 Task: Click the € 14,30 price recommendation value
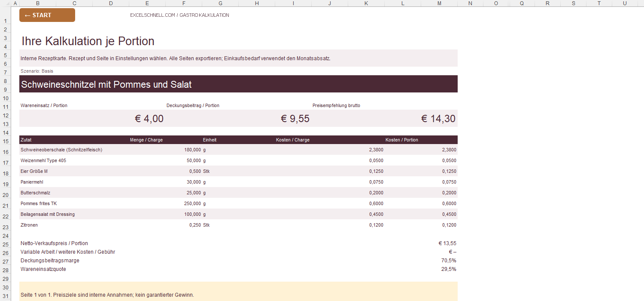438,119
